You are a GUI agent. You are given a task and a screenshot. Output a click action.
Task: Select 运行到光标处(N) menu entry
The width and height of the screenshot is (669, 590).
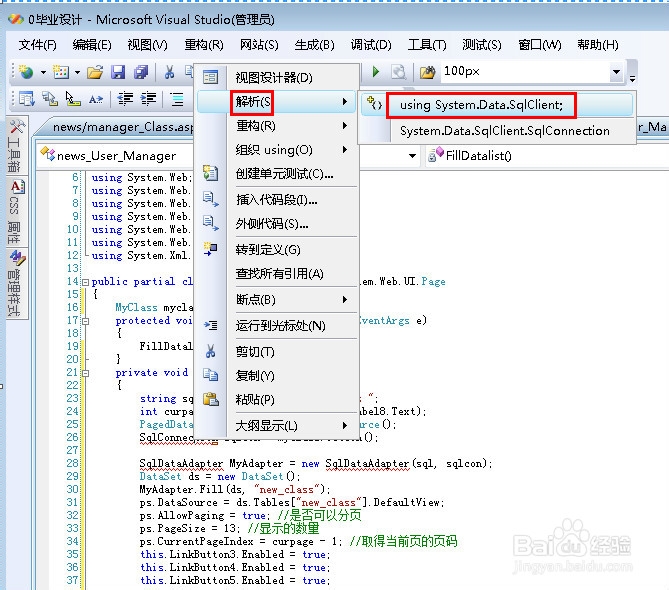(276, 326)
